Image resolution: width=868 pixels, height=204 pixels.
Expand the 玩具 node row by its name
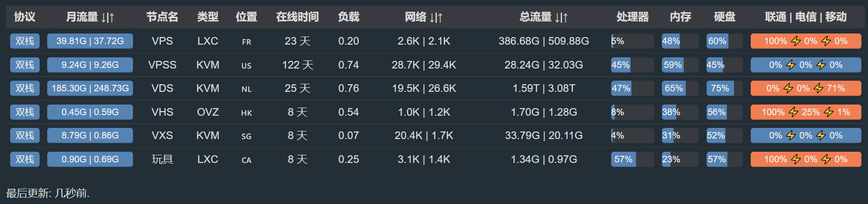click(162, 159)
